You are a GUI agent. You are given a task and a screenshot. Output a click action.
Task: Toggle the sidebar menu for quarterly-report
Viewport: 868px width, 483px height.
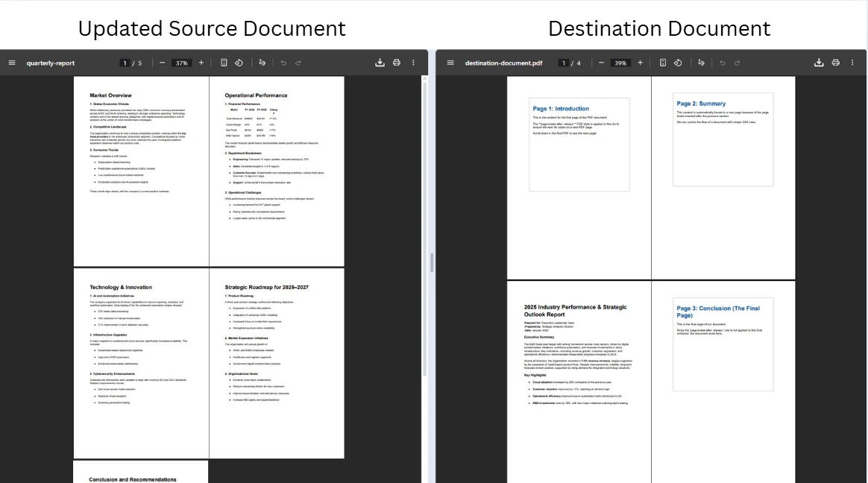click(x=12, y=63)
